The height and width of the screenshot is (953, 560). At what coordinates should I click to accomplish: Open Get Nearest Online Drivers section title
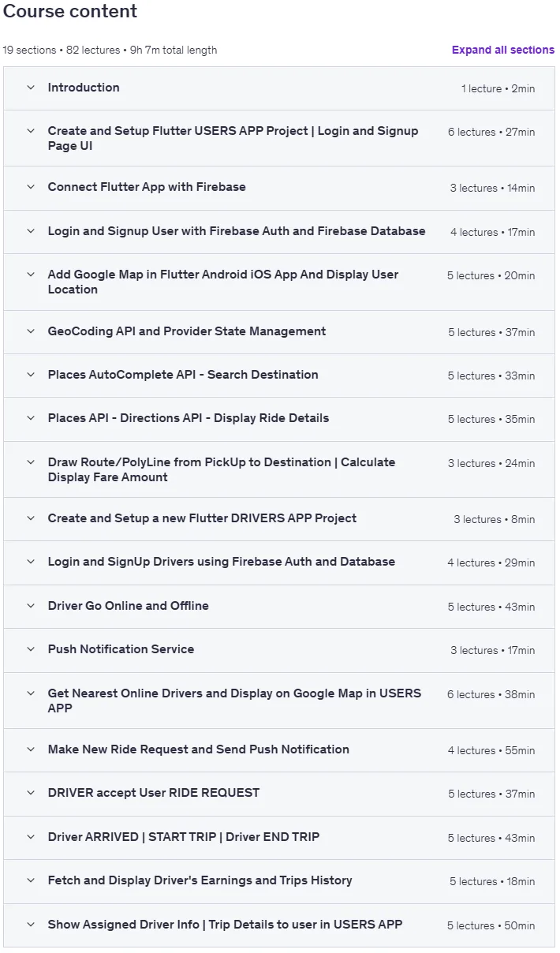tap(234, 701)
